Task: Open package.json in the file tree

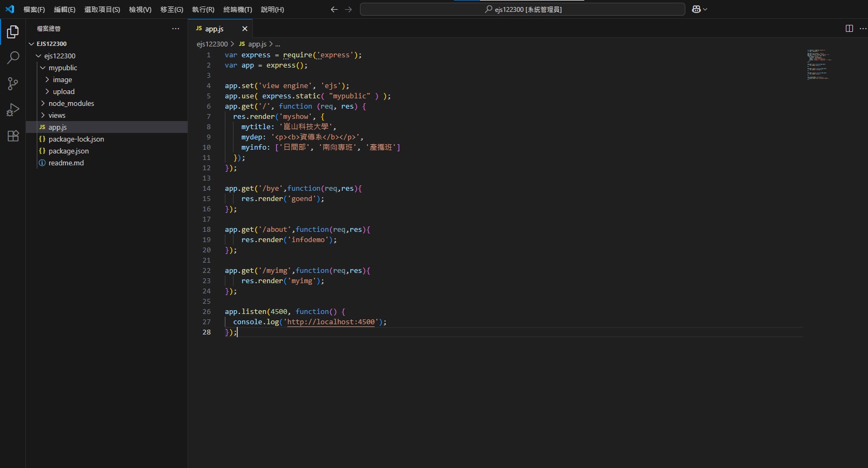Action: click(x=68, y=151)
